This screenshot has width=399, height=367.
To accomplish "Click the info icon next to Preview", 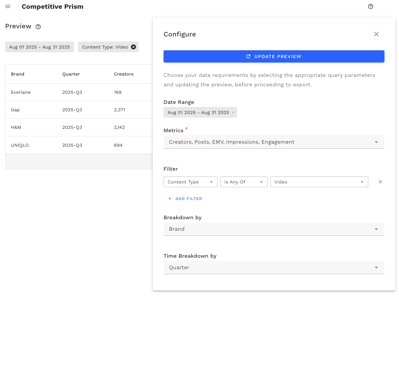I will [x=38, y=27].
